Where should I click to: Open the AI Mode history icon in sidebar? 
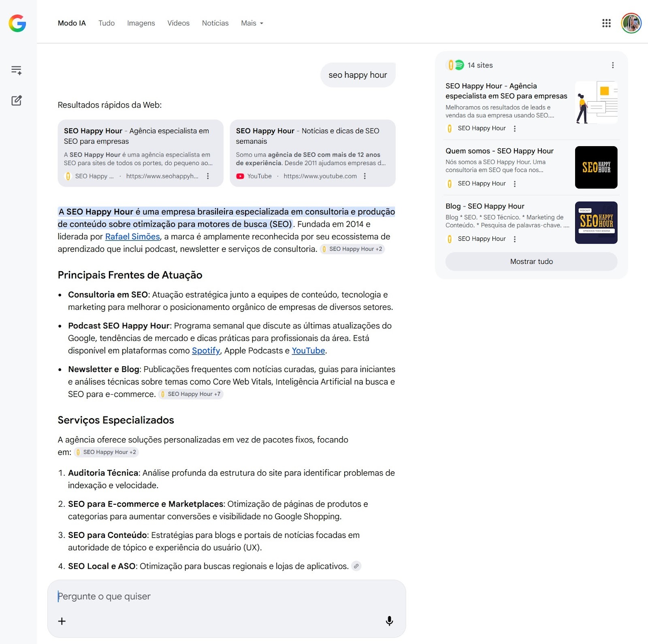click(17, 70)
